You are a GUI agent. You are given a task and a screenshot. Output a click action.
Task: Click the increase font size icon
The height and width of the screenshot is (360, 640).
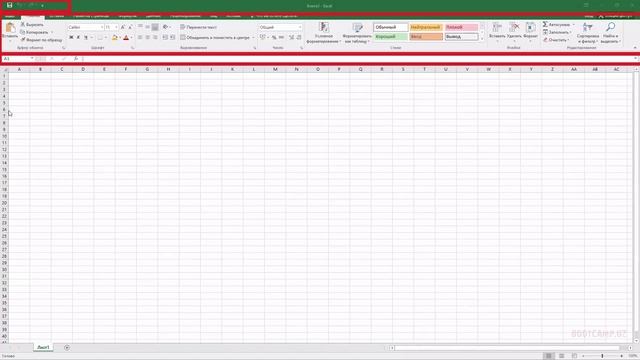[x=122, y=27]
